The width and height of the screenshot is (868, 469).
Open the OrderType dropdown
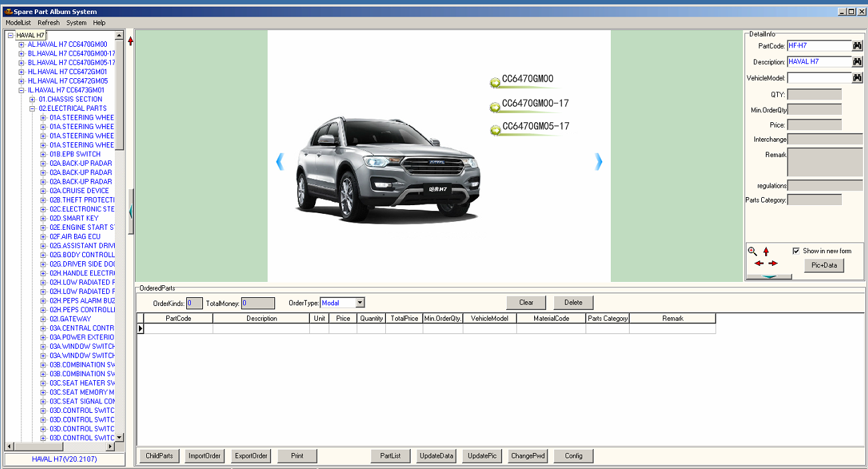tap(359, 303)
